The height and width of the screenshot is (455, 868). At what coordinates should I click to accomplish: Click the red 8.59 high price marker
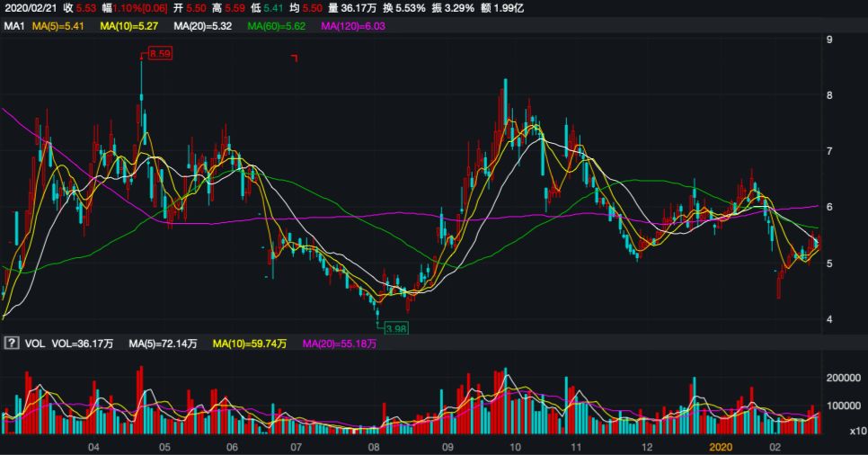(159, 54)
